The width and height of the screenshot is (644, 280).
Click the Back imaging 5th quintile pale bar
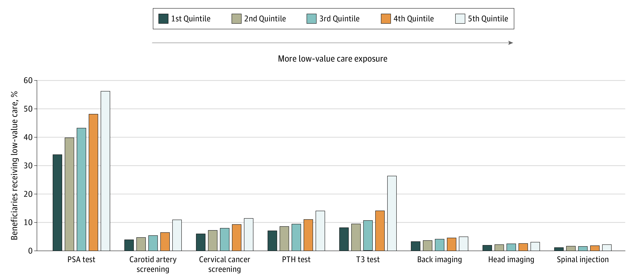[x=463, y=244]
